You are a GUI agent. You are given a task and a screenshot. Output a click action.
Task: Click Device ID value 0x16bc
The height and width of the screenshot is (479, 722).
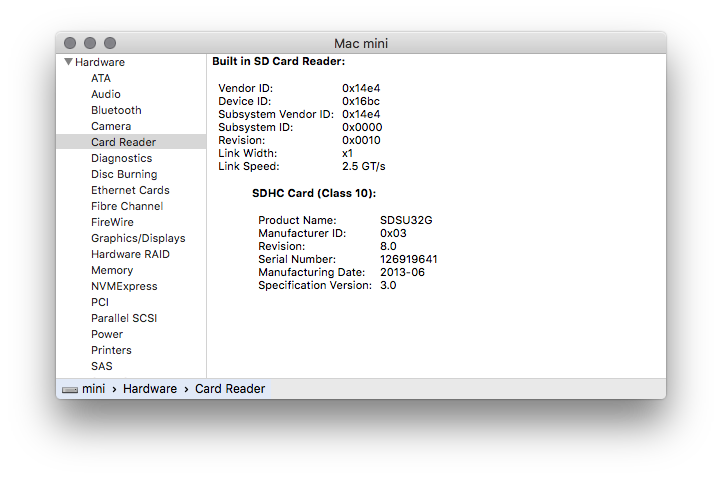[x=361, y=101]
